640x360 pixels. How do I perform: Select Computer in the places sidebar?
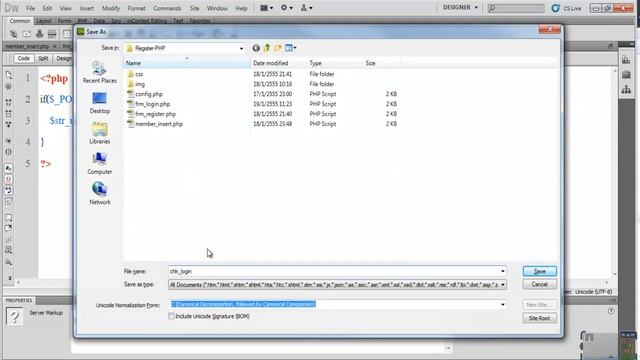click(100, 164)
